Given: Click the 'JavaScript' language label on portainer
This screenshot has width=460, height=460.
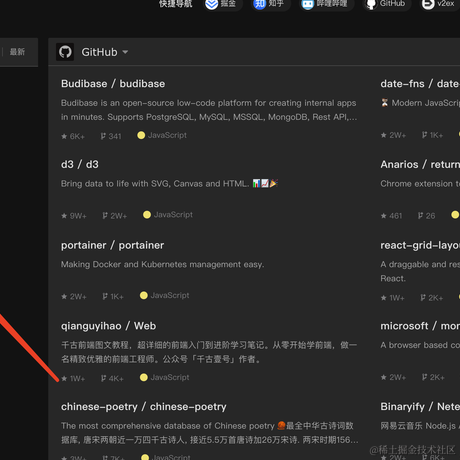Looking at the screenshot, I should 170,295.
